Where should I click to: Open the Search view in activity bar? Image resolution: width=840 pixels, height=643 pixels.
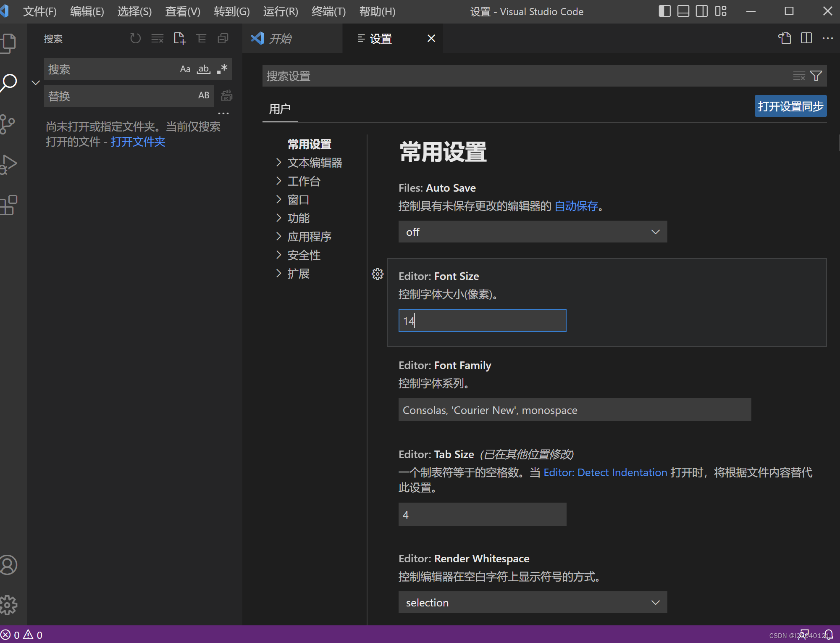point(8,83)
